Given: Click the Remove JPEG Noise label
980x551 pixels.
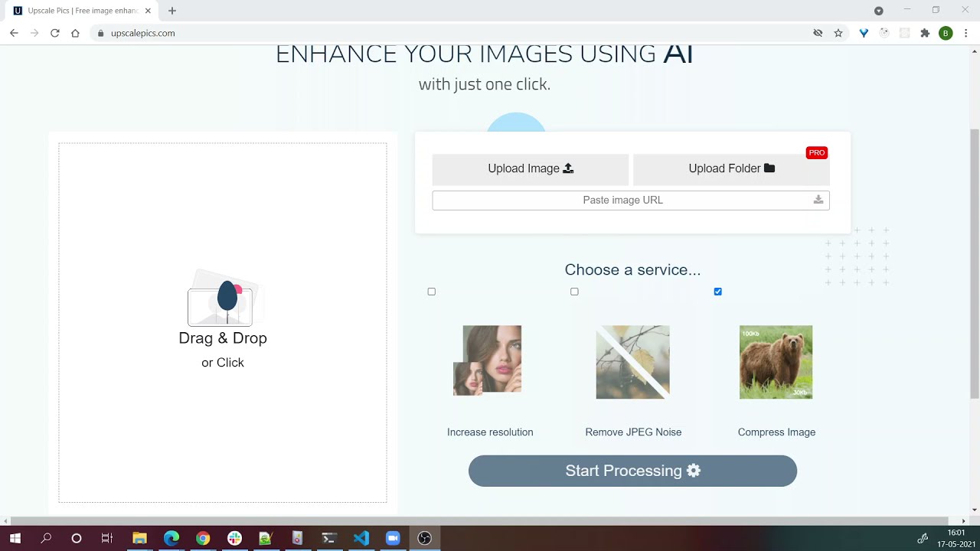Looking at the screenshot, I should 633,432.
